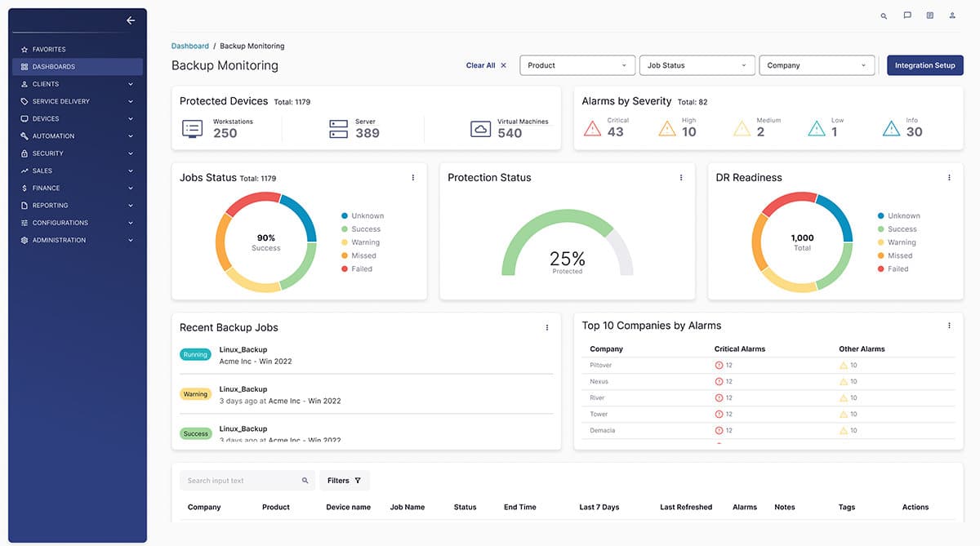
Task: Click the Virtual Machines cloud icon
Action: [481, 129]
